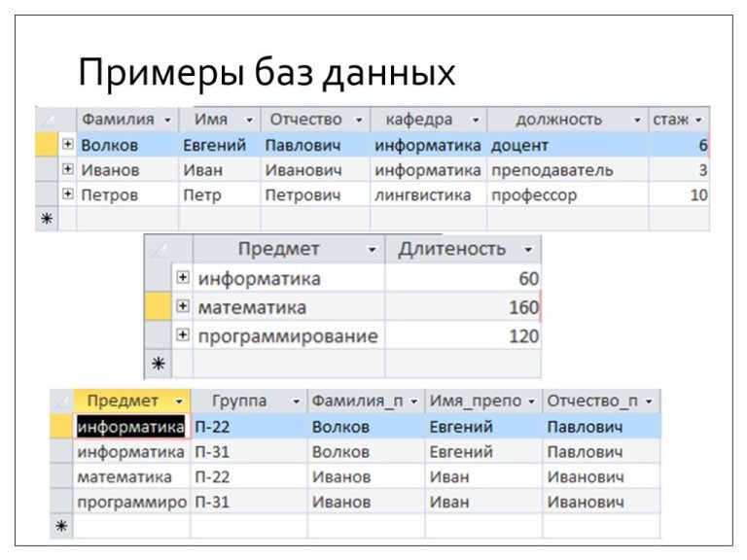Open the Отчество_п column dropdown arrow
The width and height of the screenshot is (747, 560).
649,402
